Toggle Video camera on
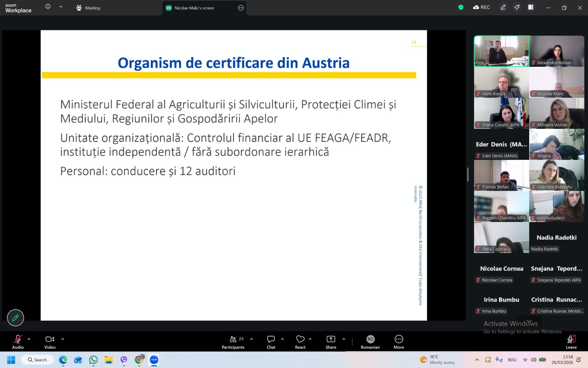588x368 pixels. pyautogui.click(x=50, y=342)
